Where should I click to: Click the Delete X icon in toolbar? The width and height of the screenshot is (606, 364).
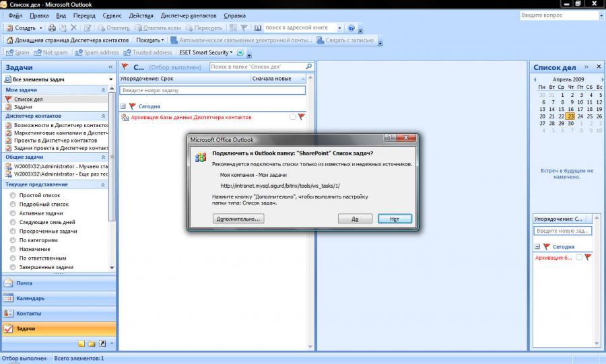pos(74,28)
